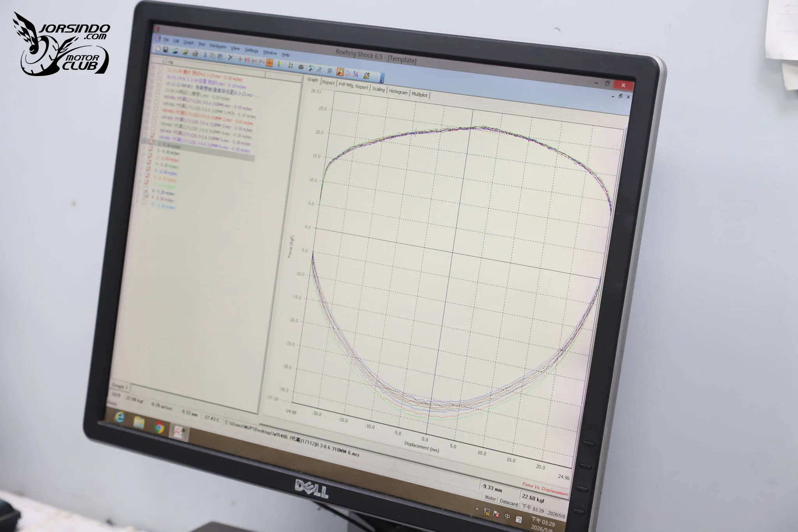
Task: Open the Graph menu in menu bar
Action: (x=189, y=43)
